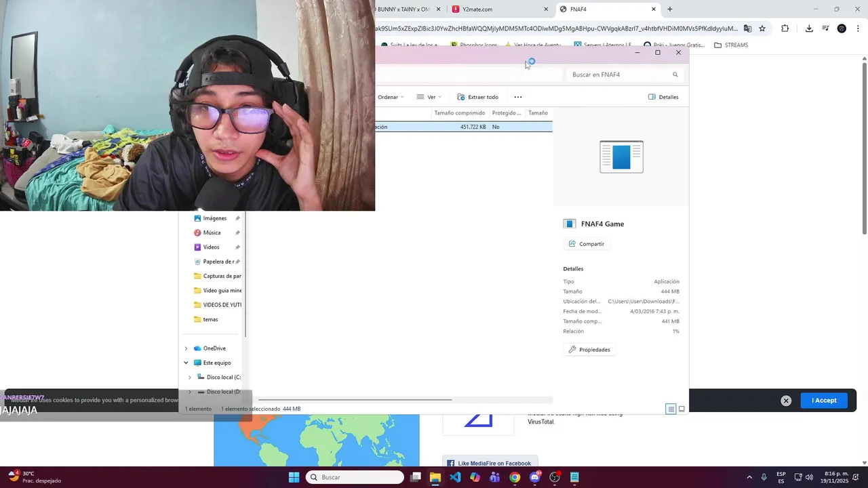Click the horizontal scrollbar in file list
The image size is (868, 488).
pos(355,400)
